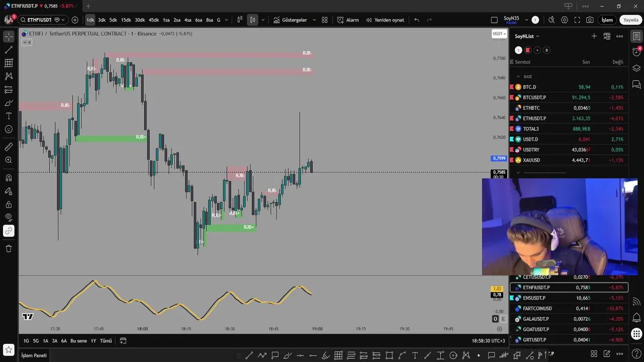Viewport: 644px width, 362px height.
Task: Select BTCUSDT.P in the watchlist
Action: 569,98
